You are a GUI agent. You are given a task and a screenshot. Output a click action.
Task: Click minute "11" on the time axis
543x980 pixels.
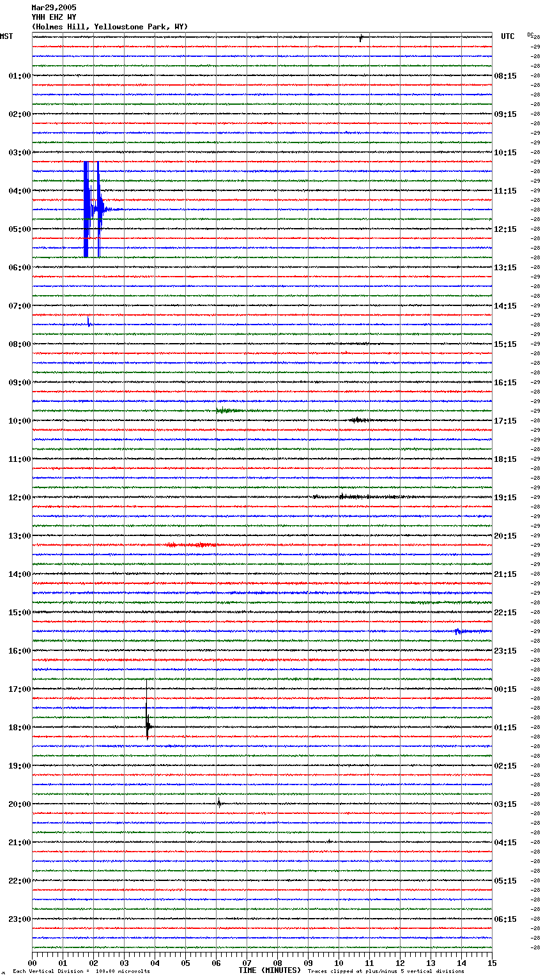tap(369, 963)
